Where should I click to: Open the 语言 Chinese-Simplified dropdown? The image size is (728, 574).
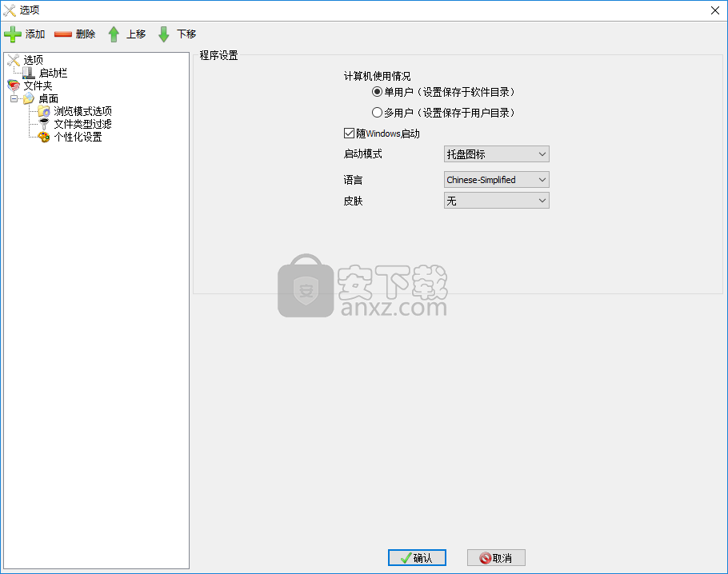pyautogui.click(x=496, y=180)
